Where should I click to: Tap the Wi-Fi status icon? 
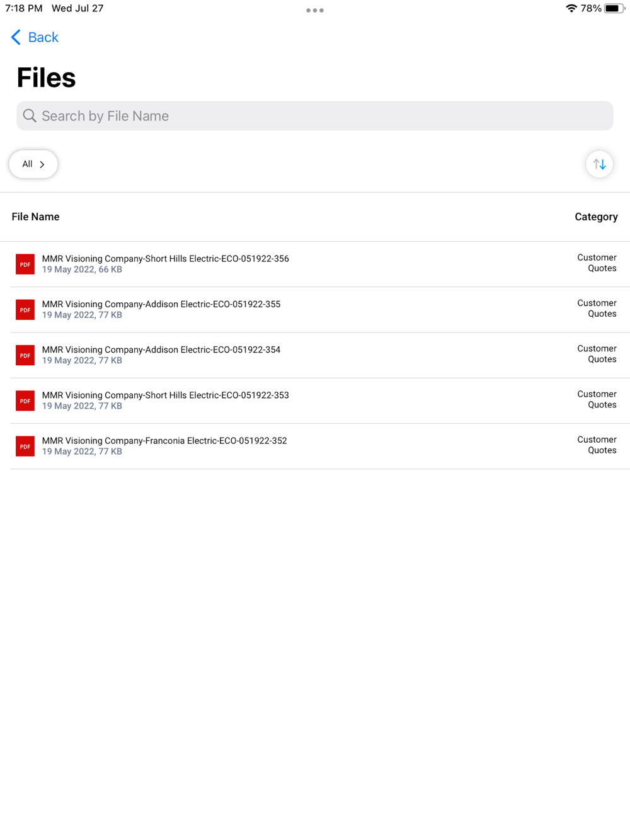pos(571,8)
